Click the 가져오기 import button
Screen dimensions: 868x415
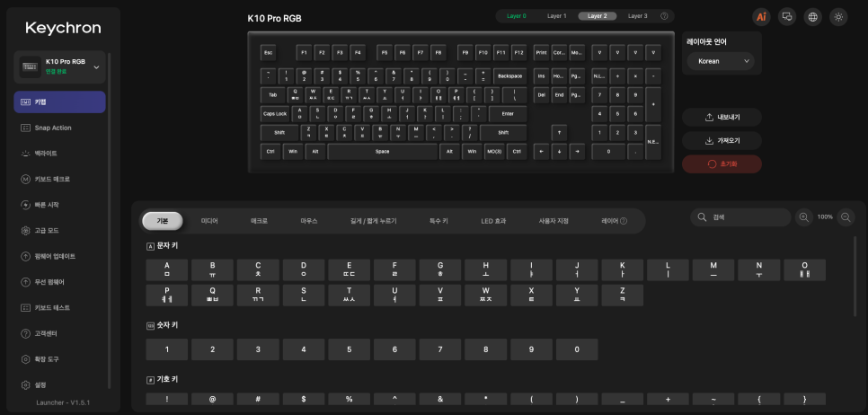tap(722, 140)
